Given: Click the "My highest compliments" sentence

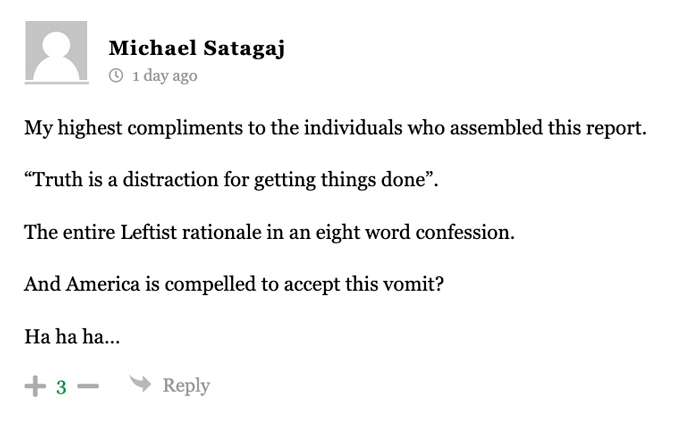Looking at the screenshot, I should coord(336,129).
